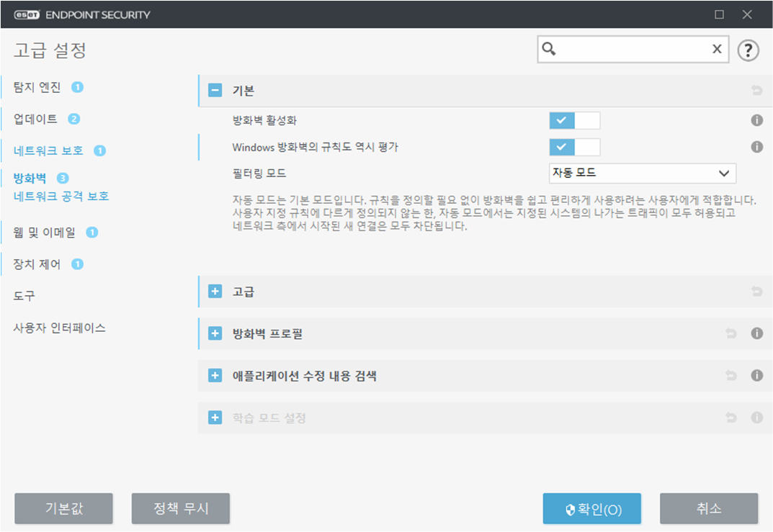Click the 확인(O) button

click(591, 509)
